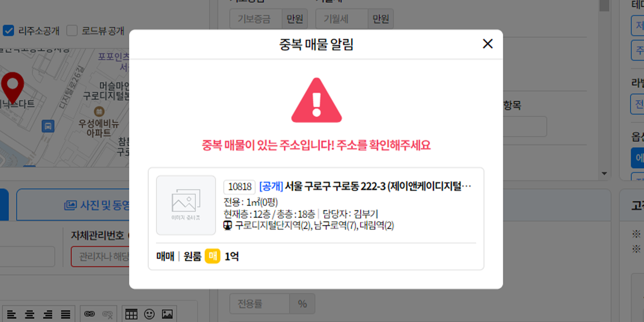The width and height of the screenshot is (644, 322).
Task: Click the insert link icon in editor toolbar
Action: pyautogui.click(x=90, y=314)
